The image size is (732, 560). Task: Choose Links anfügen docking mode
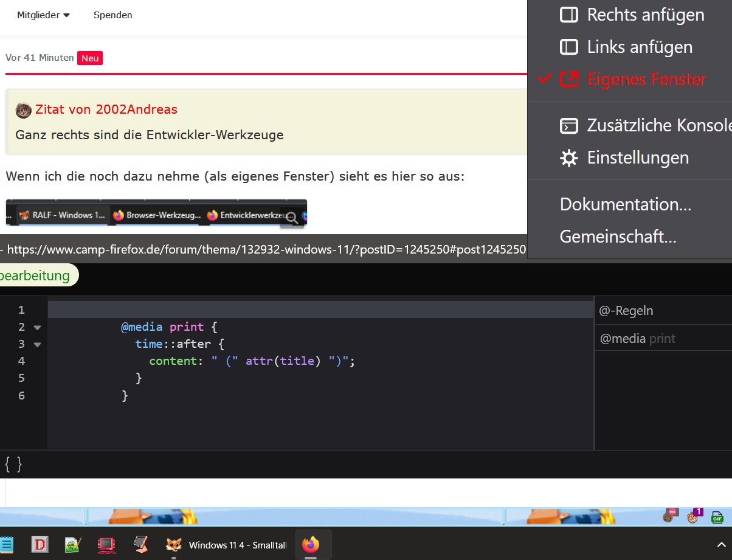point(639,47)
